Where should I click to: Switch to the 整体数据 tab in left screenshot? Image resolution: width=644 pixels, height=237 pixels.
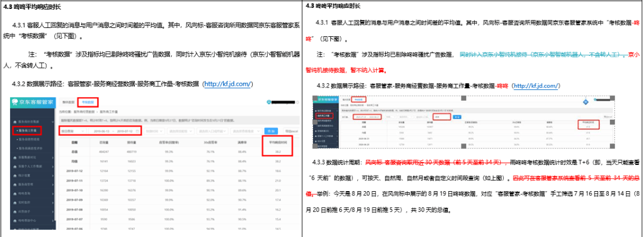point(68,102)
